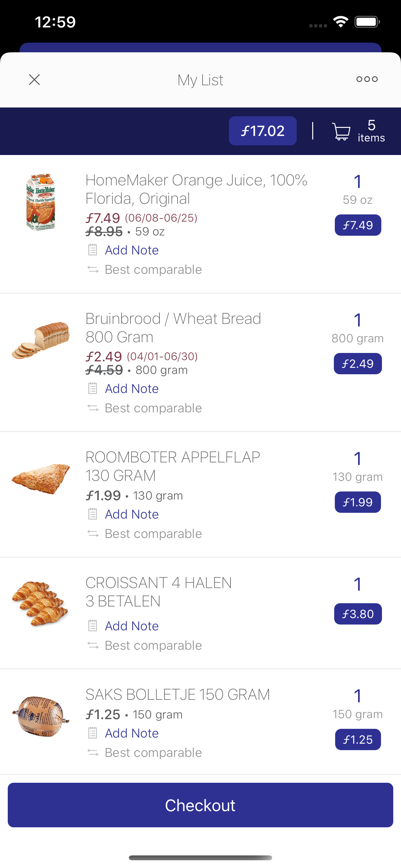The height and width of the screenshot is (868, 401).
Task: Add a note to Saks Bolletje
Action: click(x=131, y=733)
